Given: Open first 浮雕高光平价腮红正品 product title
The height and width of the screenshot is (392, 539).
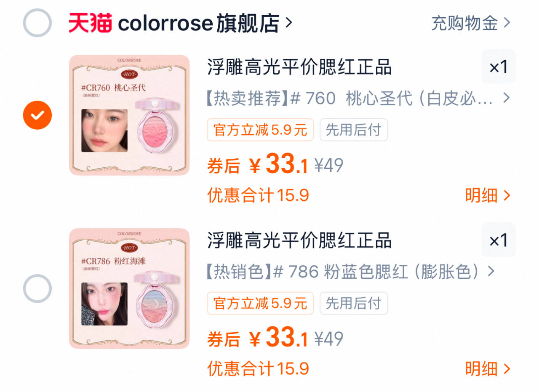Looking at the screenshot, I should pyautogui.click(x=299, y=67).
